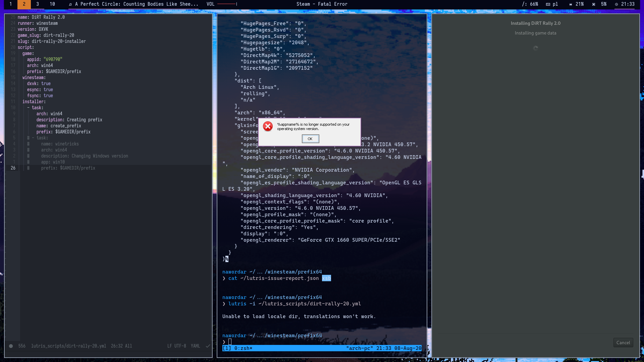The image size is (644, 362).
Task: Click line number 26 in the gutter
Action: (x=13, y=168)
